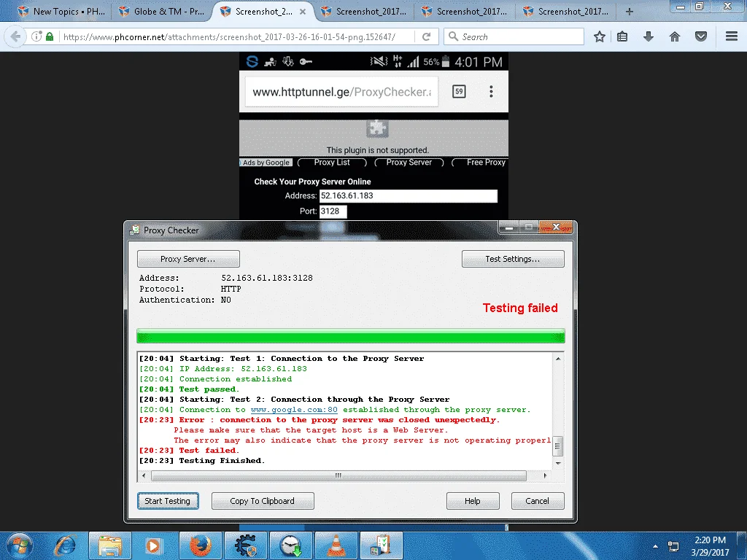Switch to New Topics PH tab

point(61,12)
